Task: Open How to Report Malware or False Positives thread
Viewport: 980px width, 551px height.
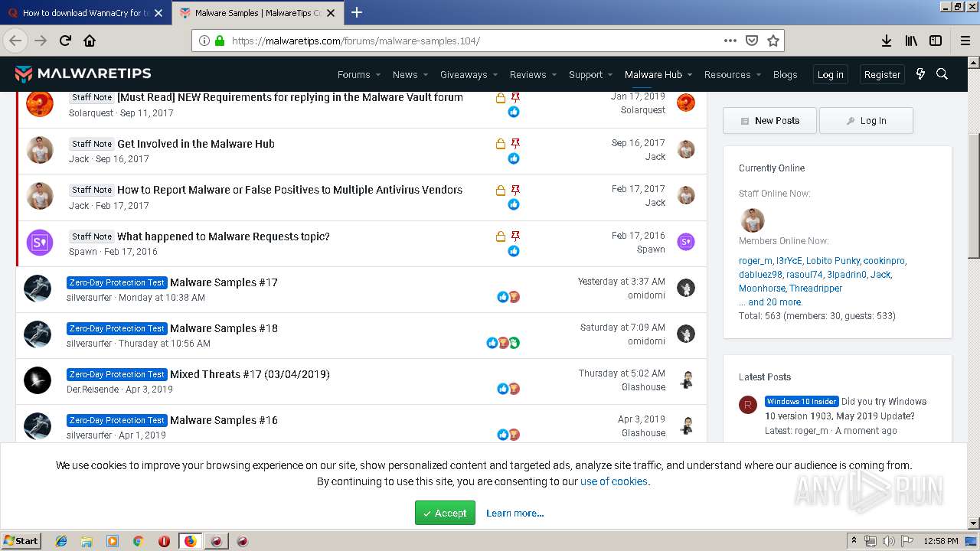Action: pyautogui.click(x=289, y=190)
